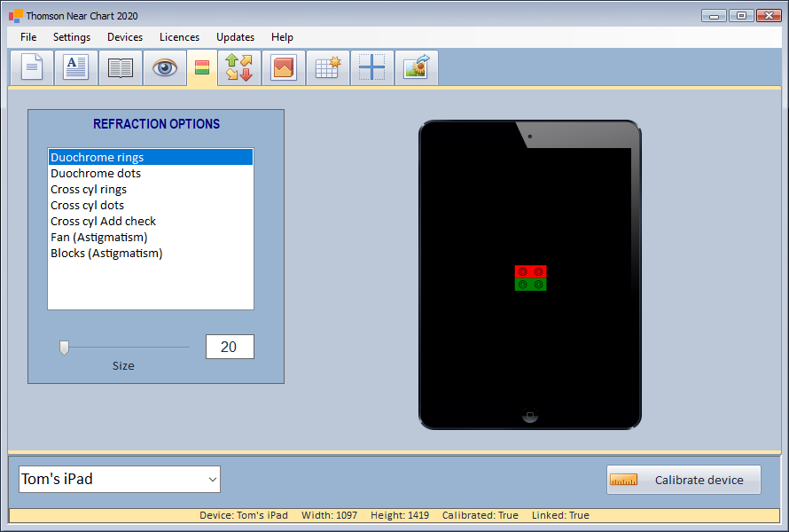Screen dimensions: 789x532
Task: Open the device dropdown showing Tom's iPad
Action: click(x=120, y=480)
